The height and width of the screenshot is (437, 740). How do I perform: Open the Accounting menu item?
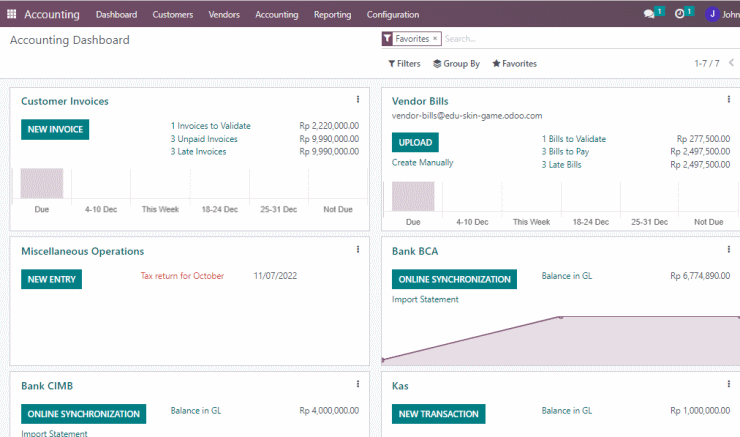coord(277,15)
